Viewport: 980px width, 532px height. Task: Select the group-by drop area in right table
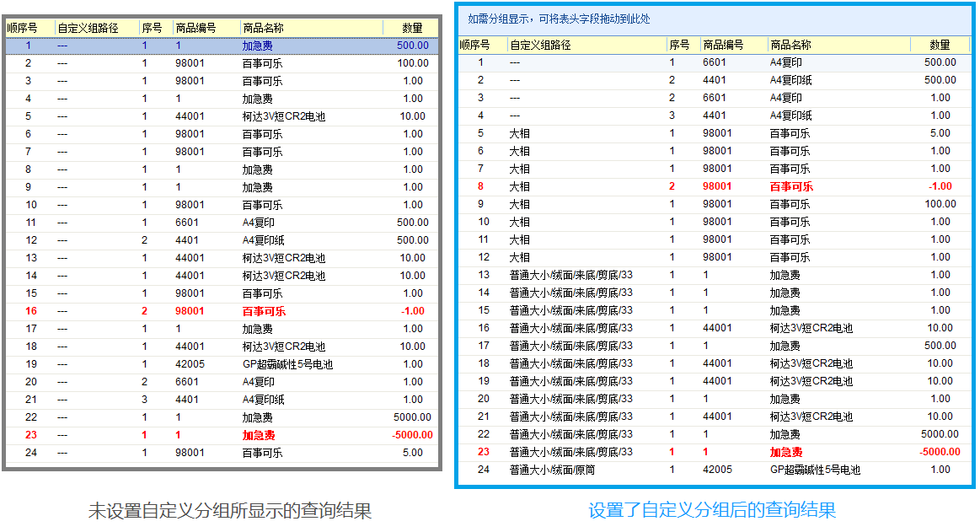[715, 19]
